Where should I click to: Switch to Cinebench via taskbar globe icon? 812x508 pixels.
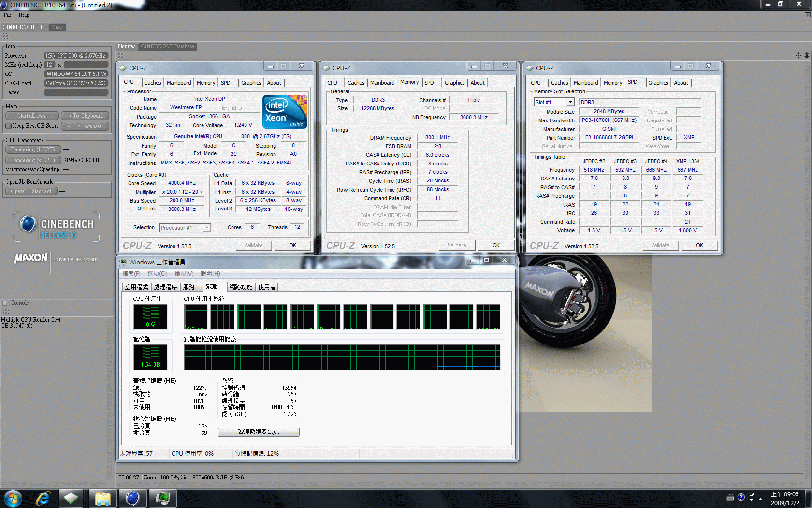click(132, 498)
